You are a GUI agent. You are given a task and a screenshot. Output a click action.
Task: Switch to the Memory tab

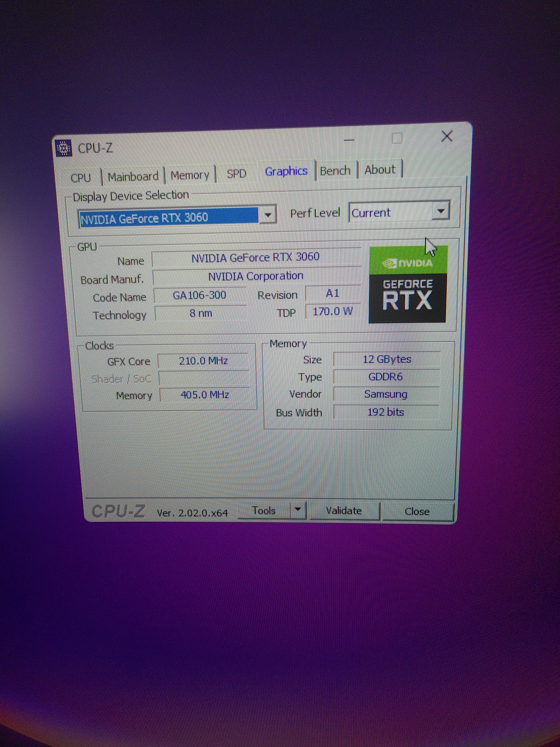(x=190, y=175)
